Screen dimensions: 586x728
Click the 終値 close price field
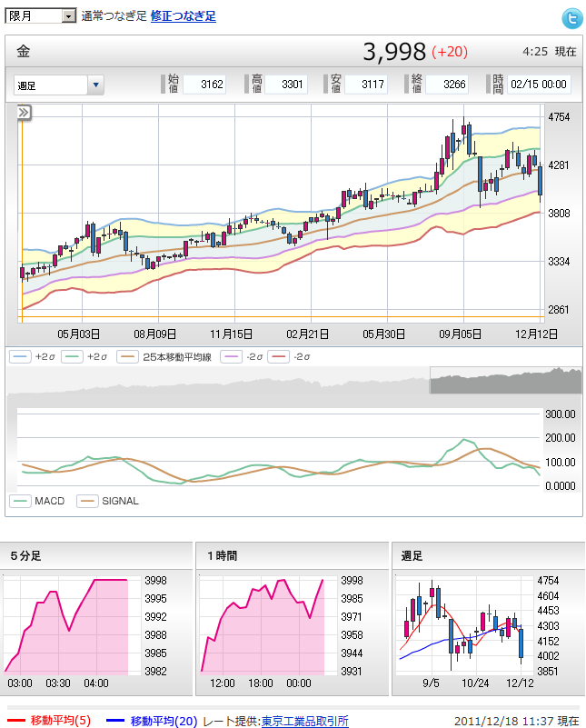pyautogui.click(x=447, y=85)
